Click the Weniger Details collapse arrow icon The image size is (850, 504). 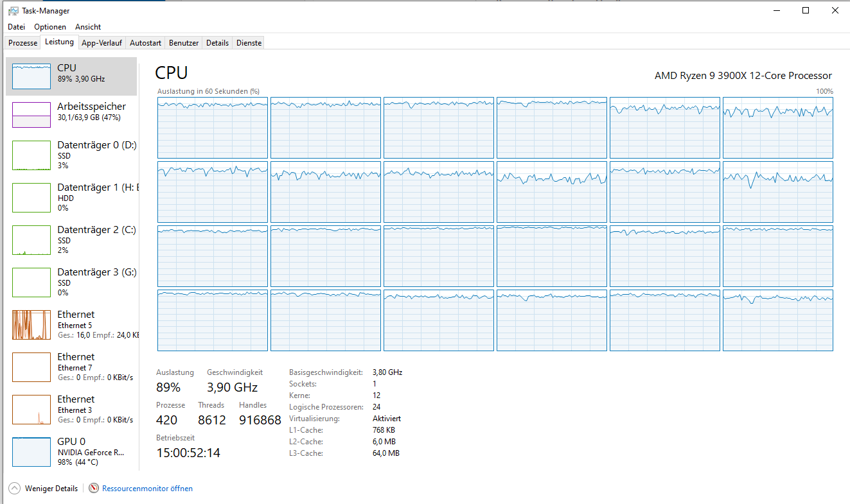(x=14, y=489)
